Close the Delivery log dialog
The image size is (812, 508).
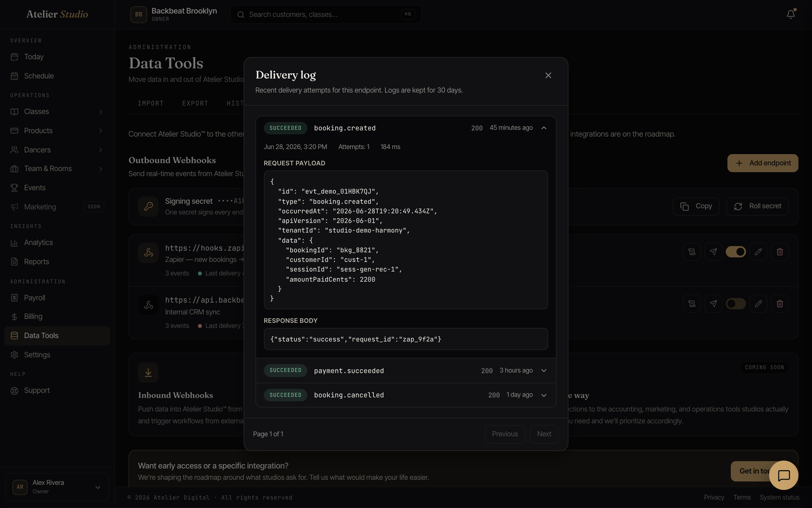(x=548, y=75)
